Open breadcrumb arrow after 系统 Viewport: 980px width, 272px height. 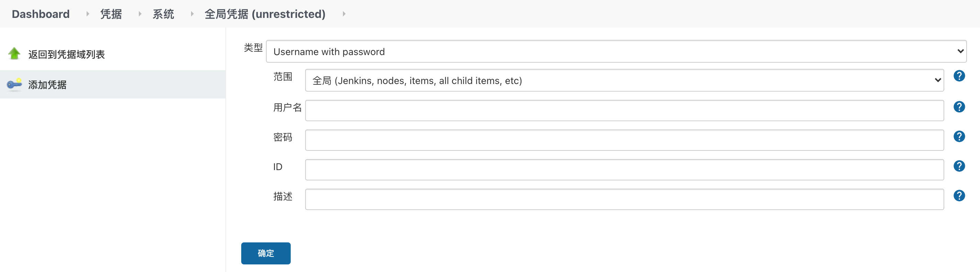pos(192,14)
